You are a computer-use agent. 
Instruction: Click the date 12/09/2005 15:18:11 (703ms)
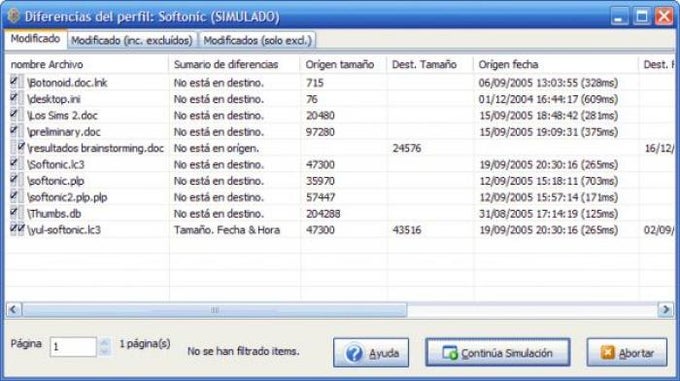[549, 181]
